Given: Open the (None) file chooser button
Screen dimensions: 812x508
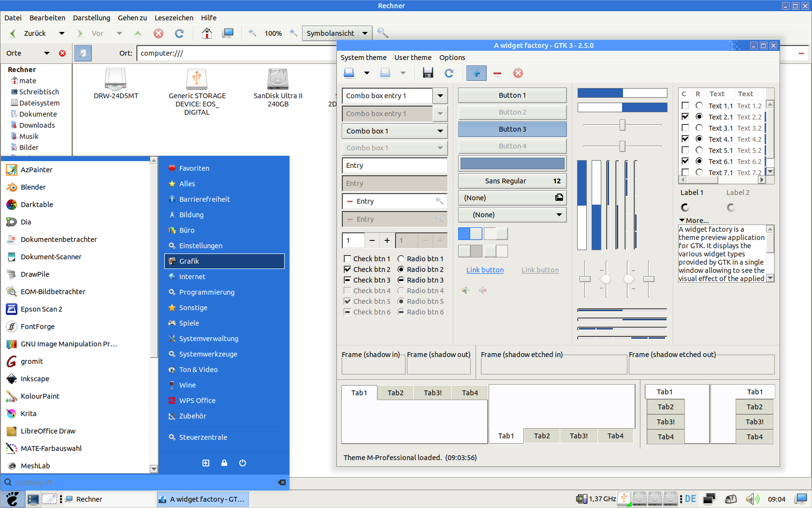Looking at the screenshot, I should (x=512, y=198).
